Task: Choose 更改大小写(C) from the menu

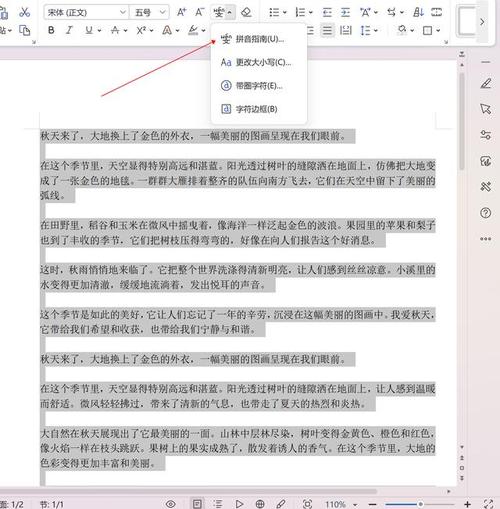Action: point(259,62)
